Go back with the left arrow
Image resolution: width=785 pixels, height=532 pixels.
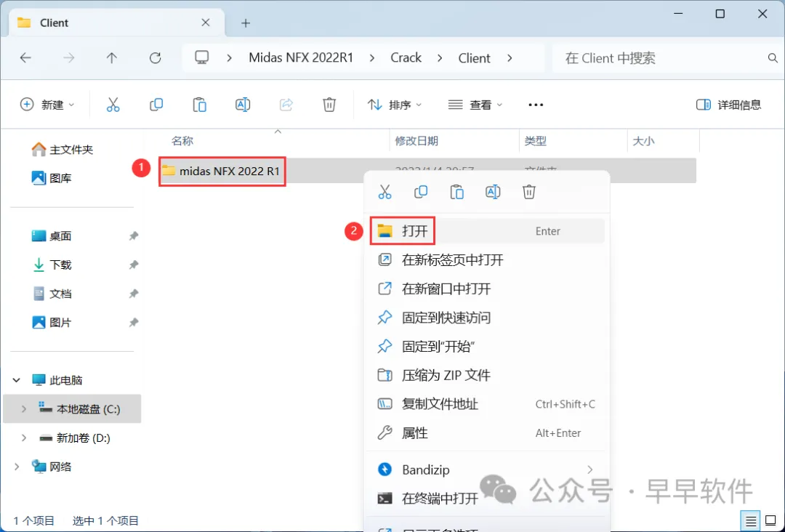(25, 58)
